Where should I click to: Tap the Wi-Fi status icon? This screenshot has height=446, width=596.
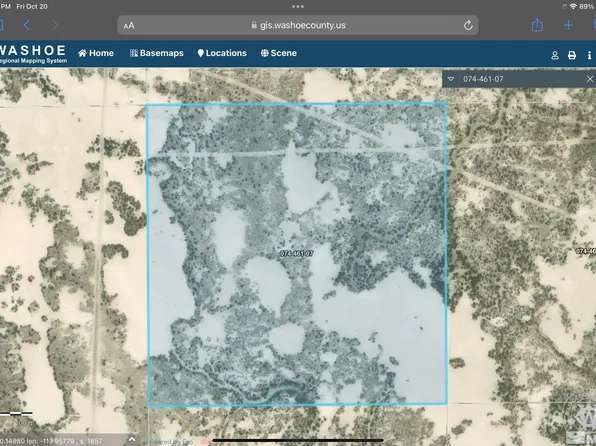pyautogui.click(x=573, y=6)
